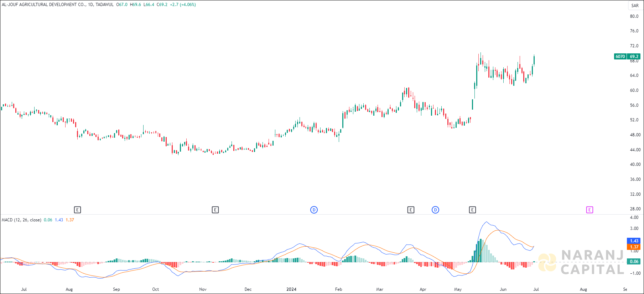The image size is (644, 294).
Task: Click the May label on time axis
Action: coord(458,289)
